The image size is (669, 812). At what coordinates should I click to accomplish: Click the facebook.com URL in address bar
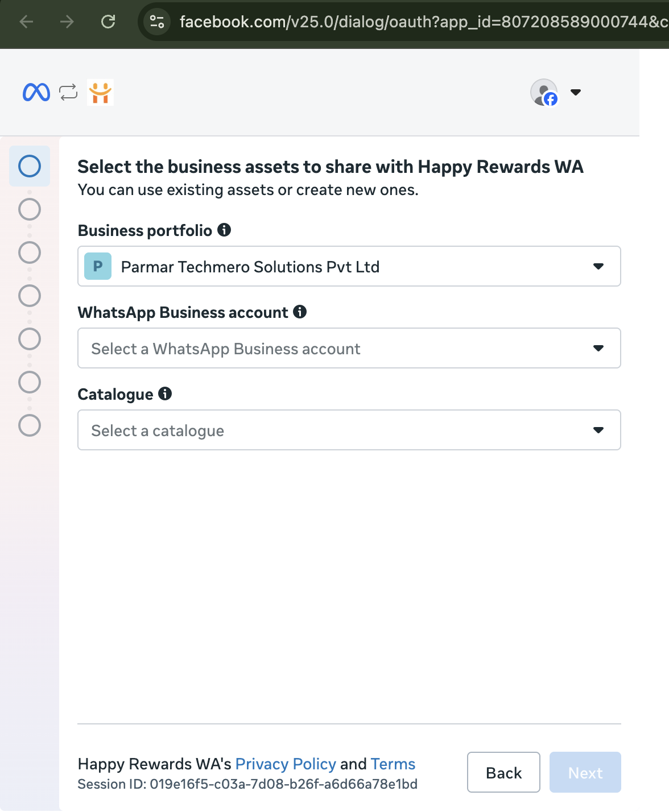[424, 22]
